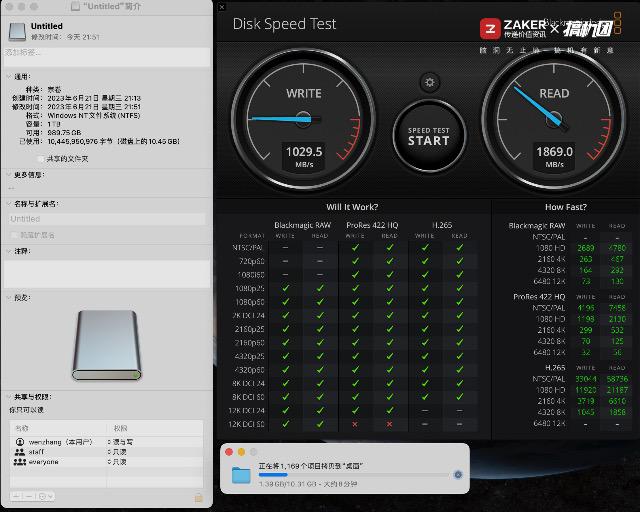Viewport: 640px width, 512px height.
Task: Collapse the 预览 section
Action: pos(9,297)
